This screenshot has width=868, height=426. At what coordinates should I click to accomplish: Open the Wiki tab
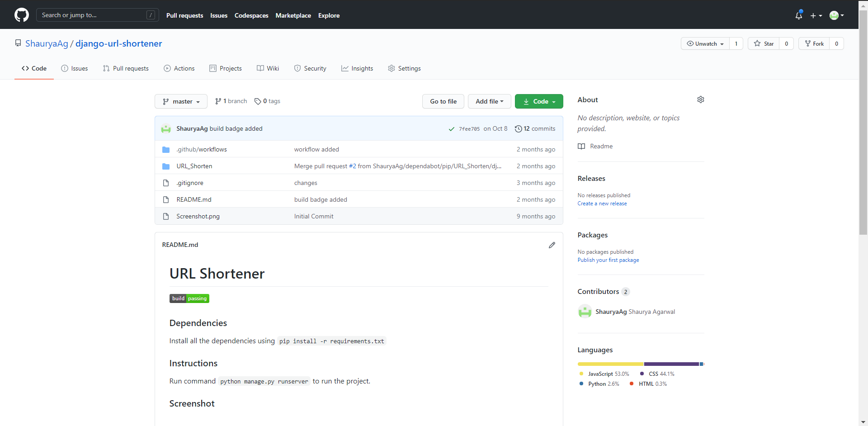[x=268, y=68]
